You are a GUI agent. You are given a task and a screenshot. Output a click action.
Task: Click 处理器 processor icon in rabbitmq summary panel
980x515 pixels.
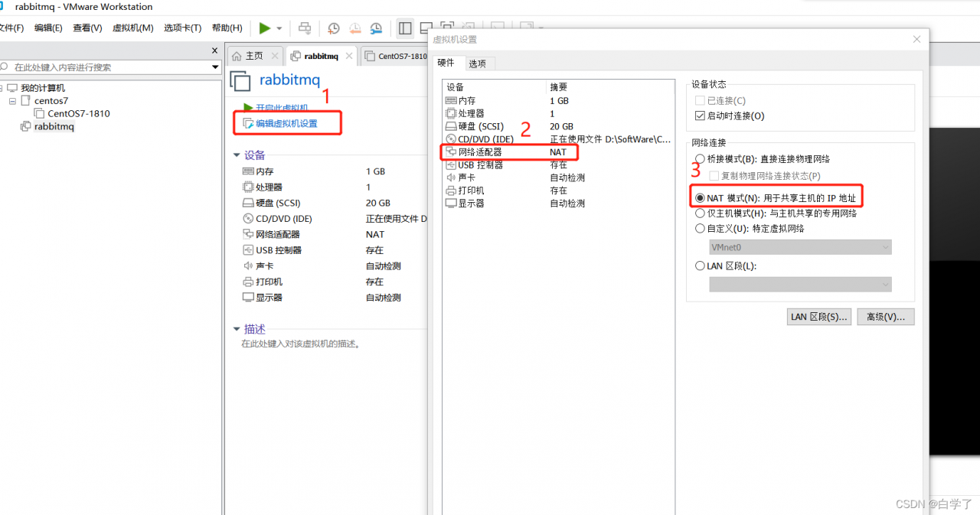tap(248, 187)
